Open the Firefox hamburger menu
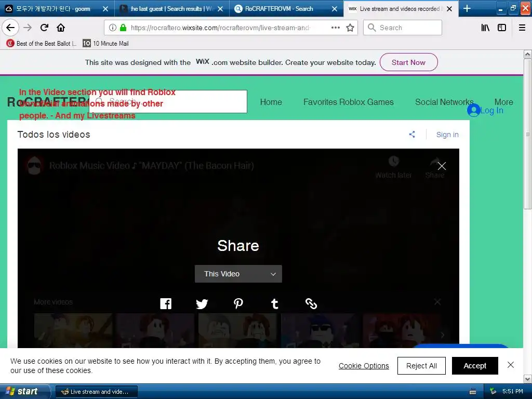 tap(522, 28)
